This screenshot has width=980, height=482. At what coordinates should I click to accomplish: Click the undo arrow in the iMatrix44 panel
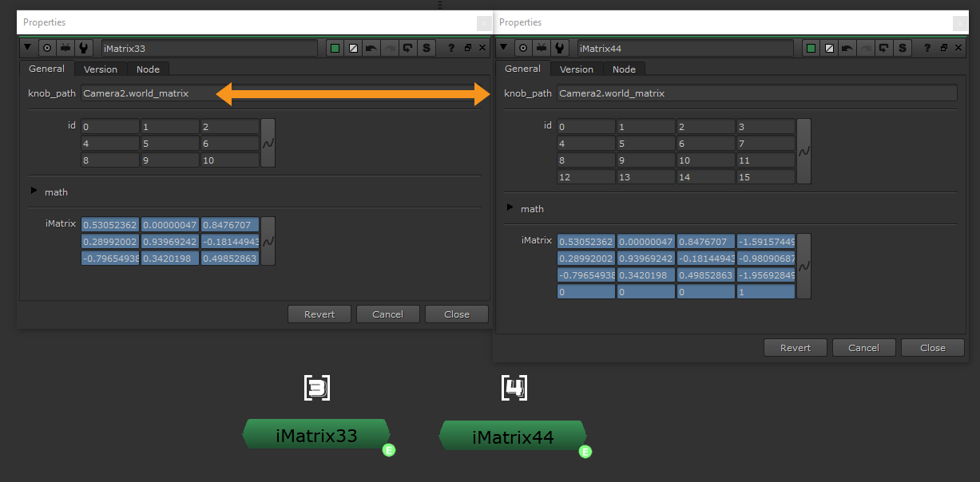[847, 48]
